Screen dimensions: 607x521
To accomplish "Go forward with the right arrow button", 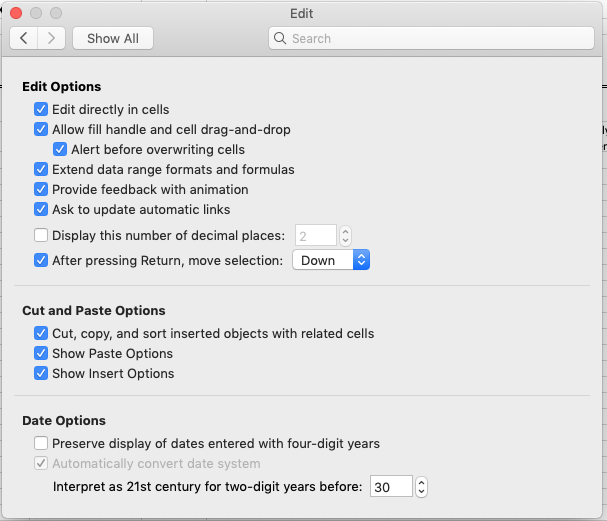I will click(51, 38).
